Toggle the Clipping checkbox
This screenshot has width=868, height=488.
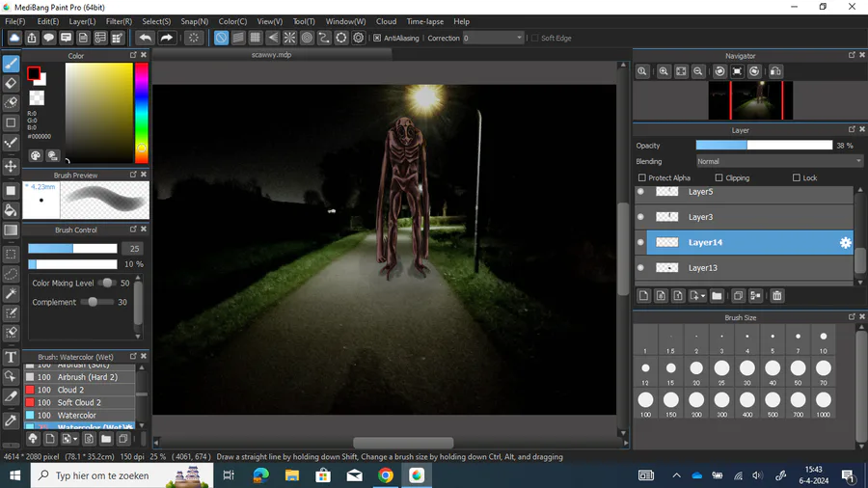coord(719,177)
